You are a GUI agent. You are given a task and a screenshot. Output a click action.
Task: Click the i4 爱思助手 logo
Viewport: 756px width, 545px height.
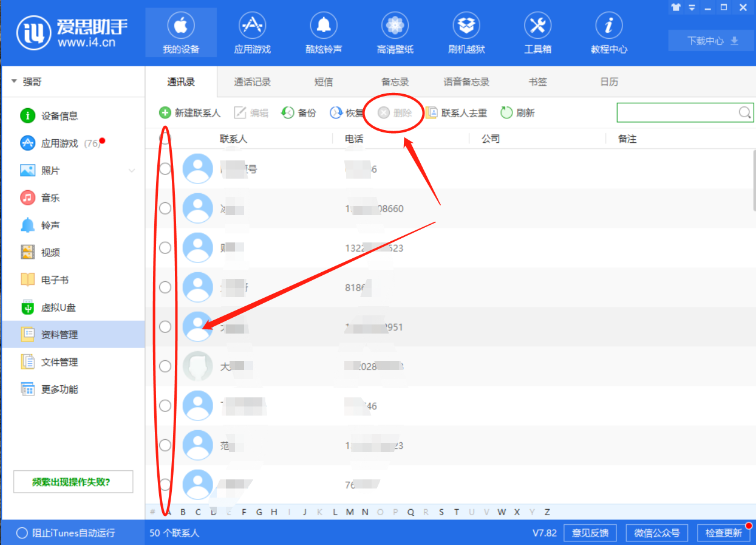72,33
